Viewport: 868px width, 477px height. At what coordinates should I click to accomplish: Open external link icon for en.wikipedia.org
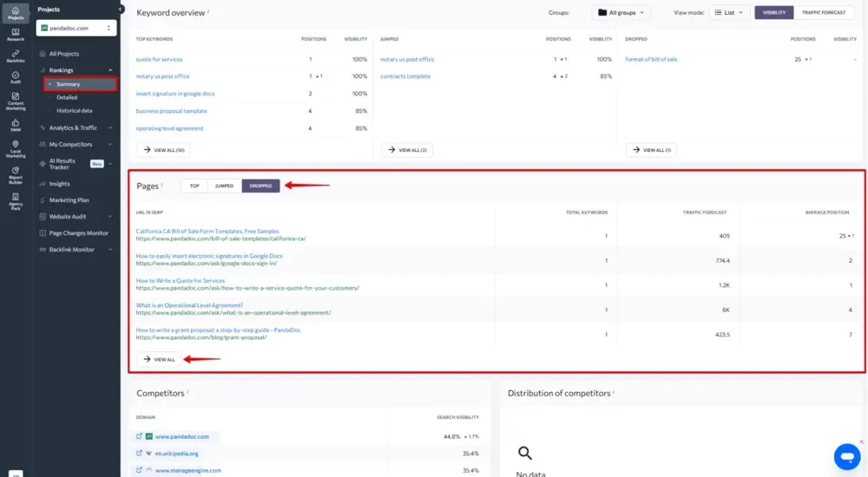coord(139,454)
